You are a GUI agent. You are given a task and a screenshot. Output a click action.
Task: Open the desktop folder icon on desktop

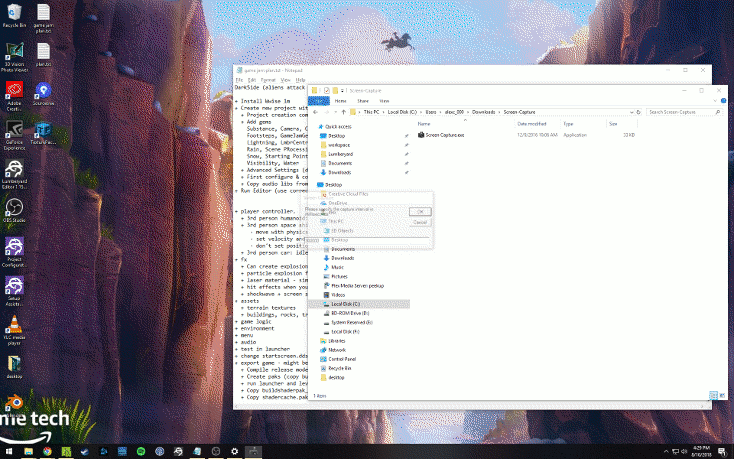[x=14, y=367]
